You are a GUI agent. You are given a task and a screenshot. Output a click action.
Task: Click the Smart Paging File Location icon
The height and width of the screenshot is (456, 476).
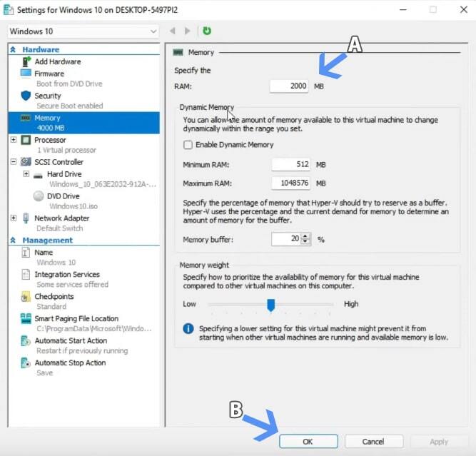[x=26, y=318]
